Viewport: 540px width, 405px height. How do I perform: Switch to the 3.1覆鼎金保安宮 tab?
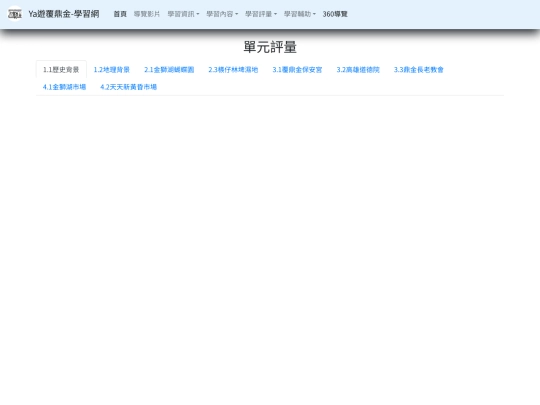click(x=297, y=70)
